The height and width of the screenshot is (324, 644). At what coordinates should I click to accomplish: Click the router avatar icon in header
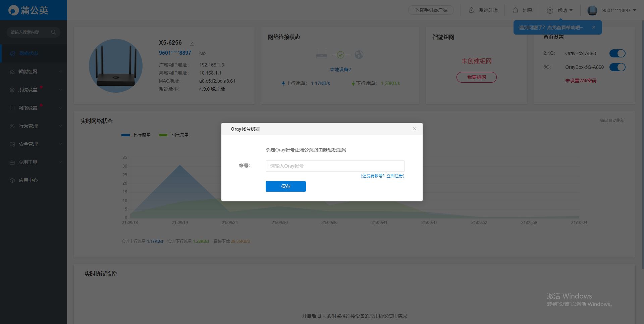[x=592, y=10]
